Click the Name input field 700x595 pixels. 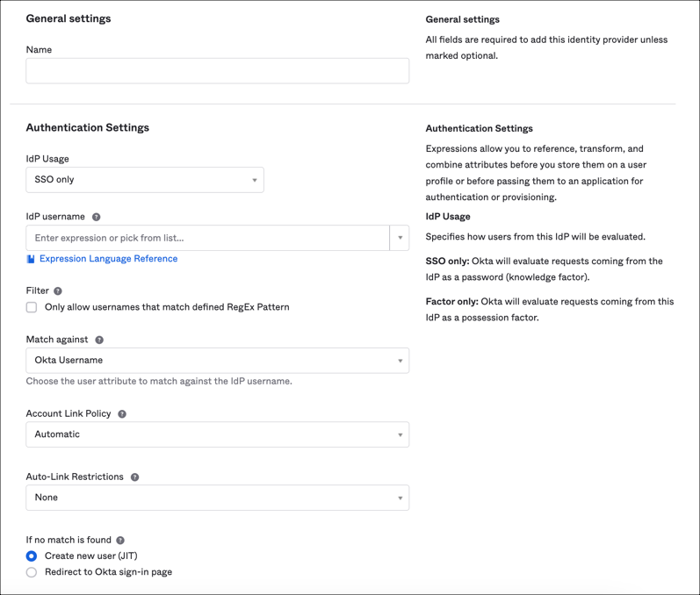(x=217, y=71)
